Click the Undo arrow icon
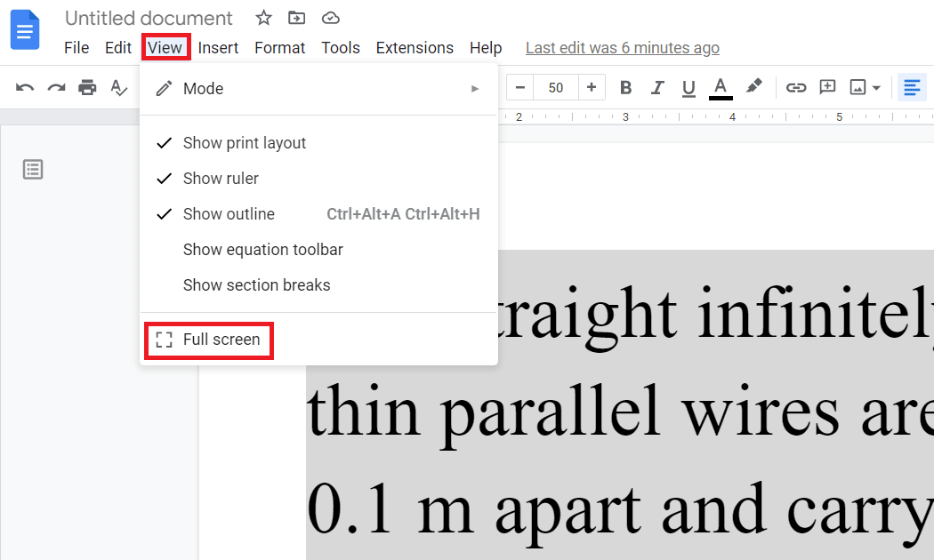The width and height of the screenshot is (934, 560). [24, 88]
